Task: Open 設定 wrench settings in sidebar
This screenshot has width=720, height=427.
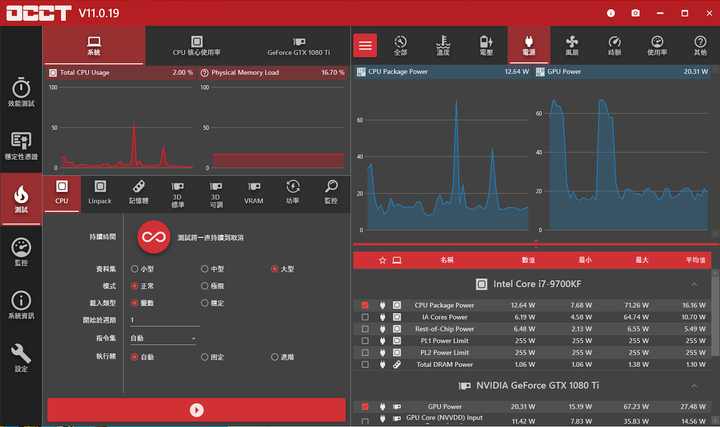Action: pyautogui.click(x=21, y=358)
